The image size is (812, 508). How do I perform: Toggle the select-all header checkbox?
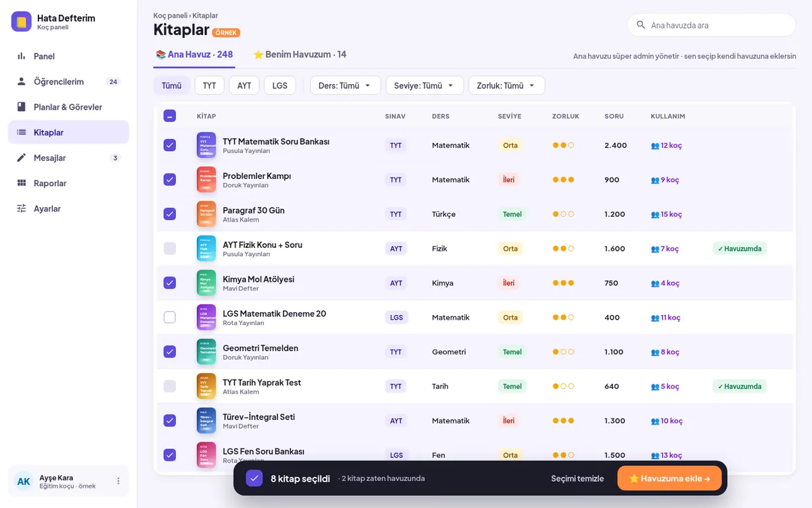pyautogui.click(x=170, y=116)
